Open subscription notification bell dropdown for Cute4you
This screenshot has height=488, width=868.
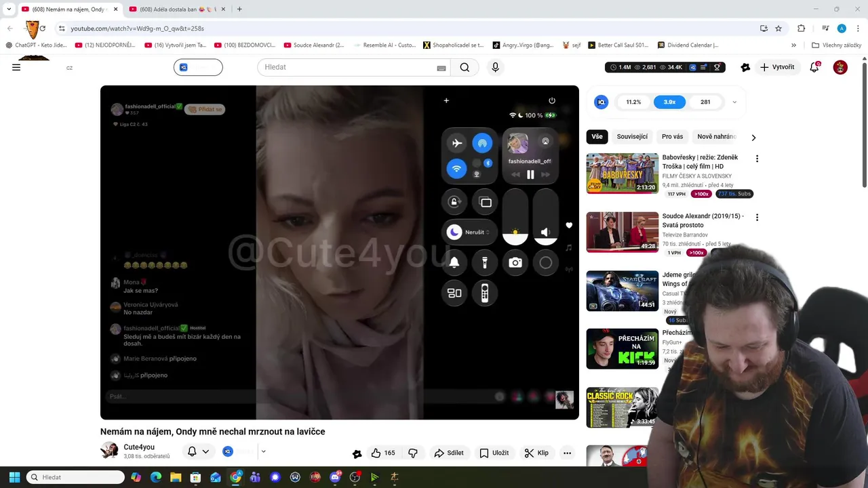coord(198,451)
